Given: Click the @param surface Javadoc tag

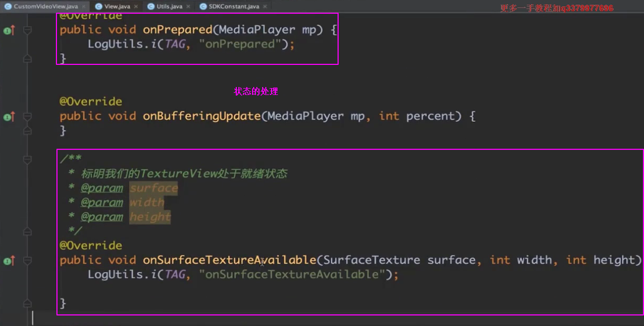Looking at the screenshot, I should (102, 188).
